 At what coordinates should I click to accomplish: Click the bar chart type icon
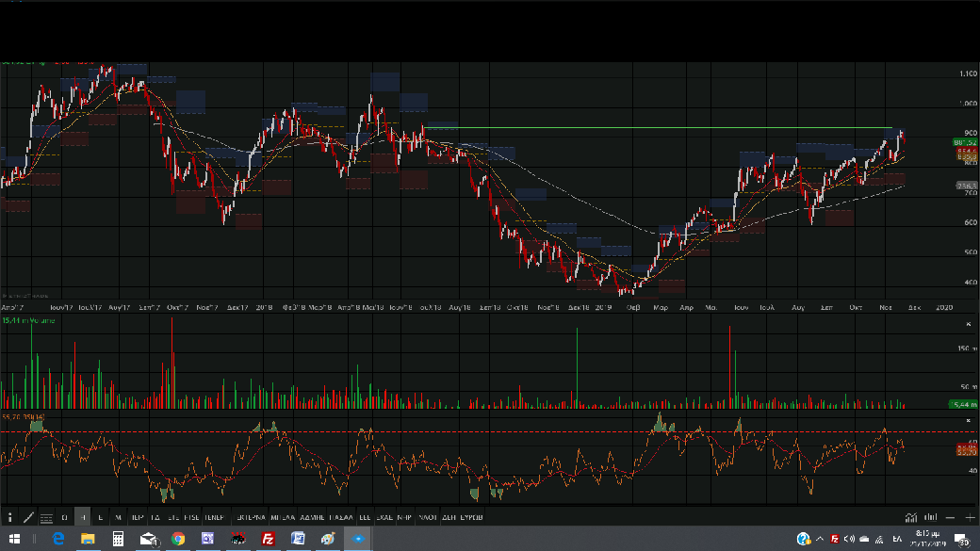coord(930,517)
